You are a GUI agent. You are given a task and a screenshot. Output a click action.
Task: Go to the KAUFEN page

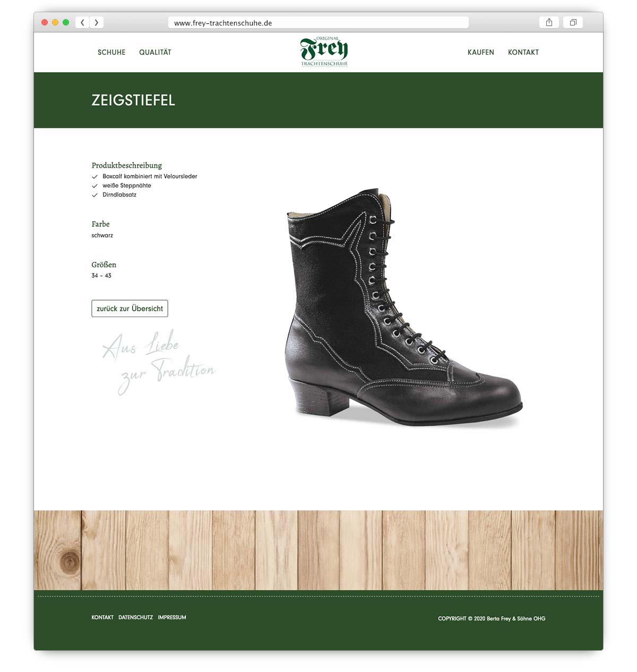(481, 52)
